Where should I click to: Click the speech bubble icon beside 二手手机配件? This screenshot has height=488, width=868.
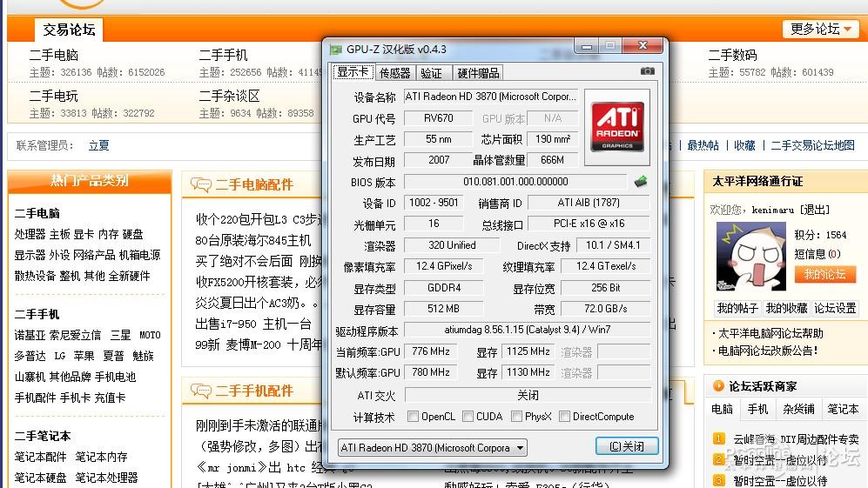[x=201, y=391]
